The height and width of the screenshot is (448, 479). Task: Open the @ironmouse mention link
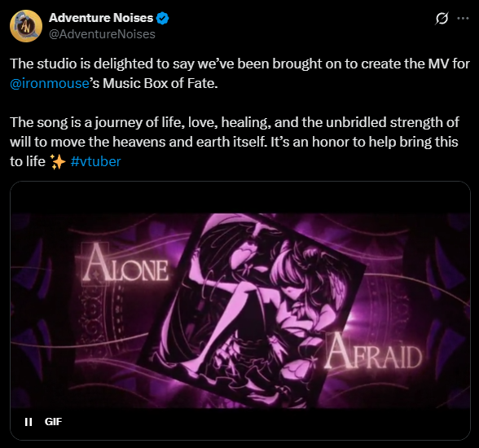pos(50,83)
